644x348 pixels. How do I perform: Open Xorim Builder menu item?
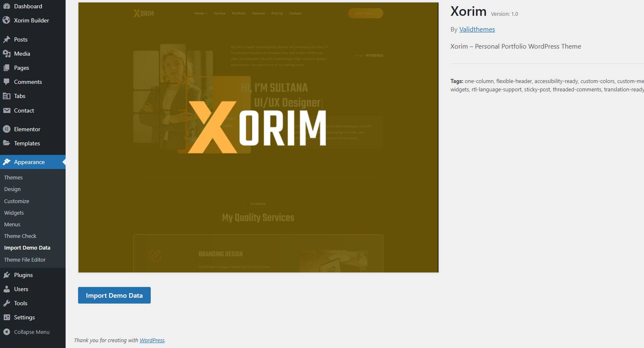click(33, 20)
